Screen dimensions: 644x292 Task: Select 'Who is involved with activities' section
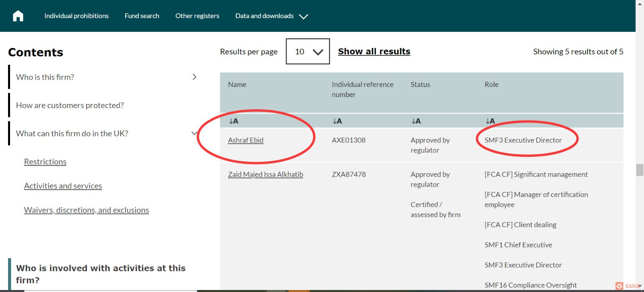(x=101, y=274)
